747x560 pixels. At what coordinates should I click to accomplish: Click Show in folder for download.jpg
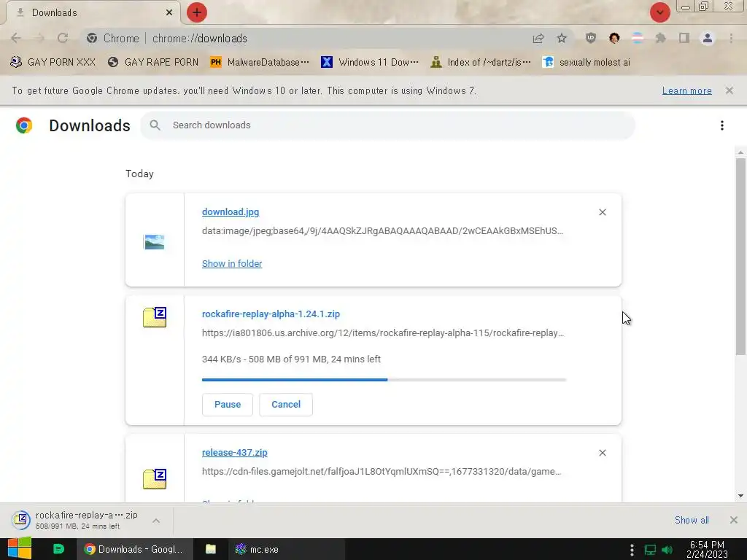click(x=232, y=263)
